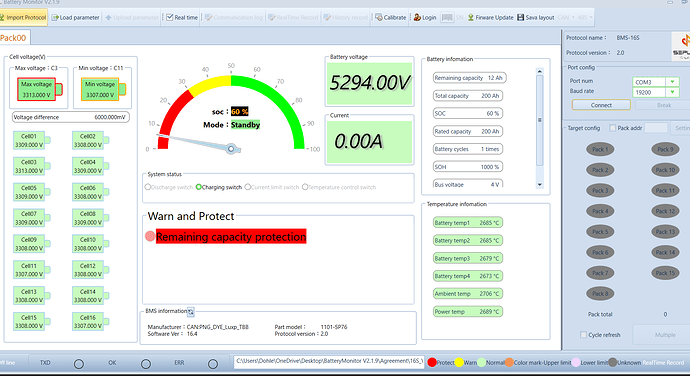
Task: Select the Current limit switch radio button
Action: tap(248, 187)
